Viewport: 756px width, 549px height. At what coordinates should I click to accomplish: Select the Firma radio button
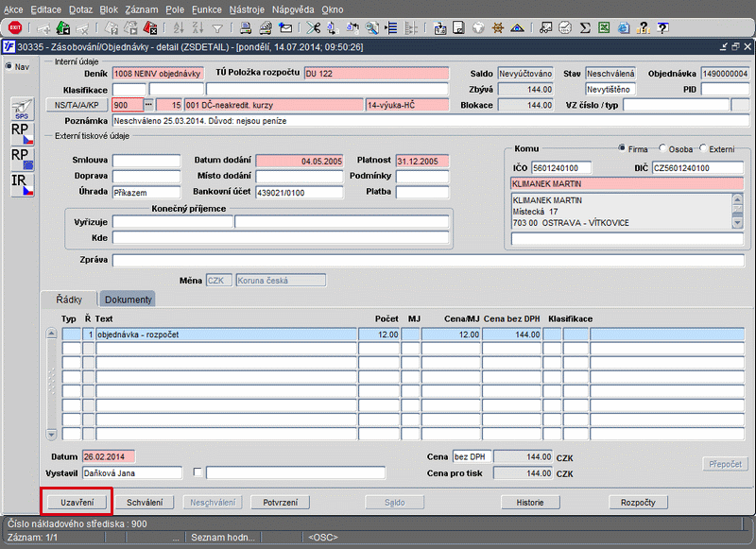622,148
